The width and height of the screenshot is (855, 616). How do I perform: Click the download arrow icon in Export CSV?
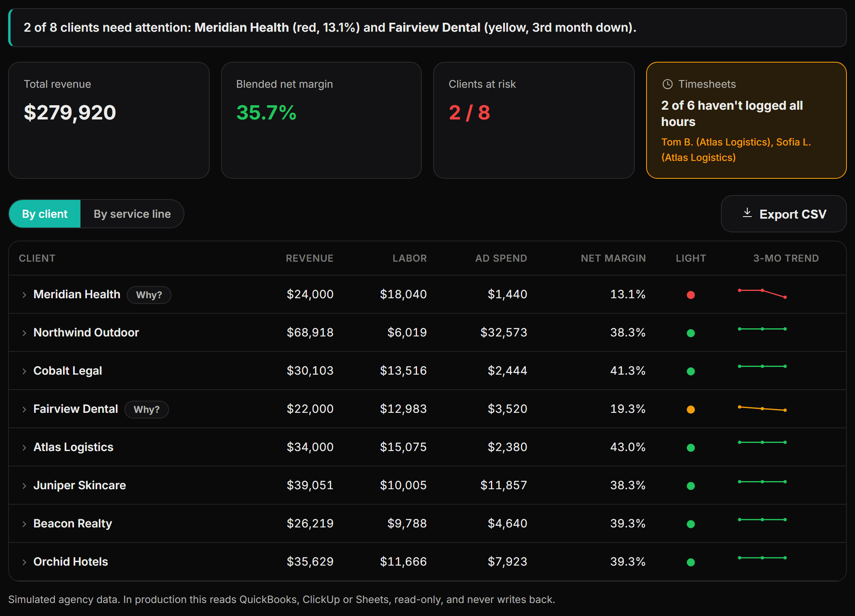coord(747,213)
